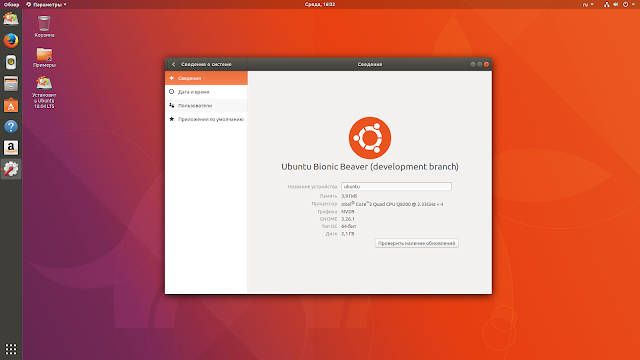Click the graphics value NVD9
This screenshot has height=360, width=640.
348,211
